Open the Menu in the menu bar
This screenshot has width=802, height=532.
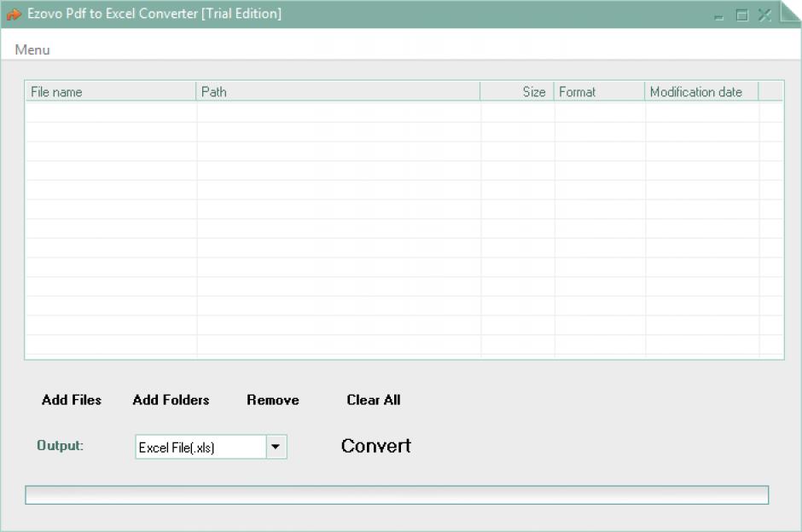point(32,49)
